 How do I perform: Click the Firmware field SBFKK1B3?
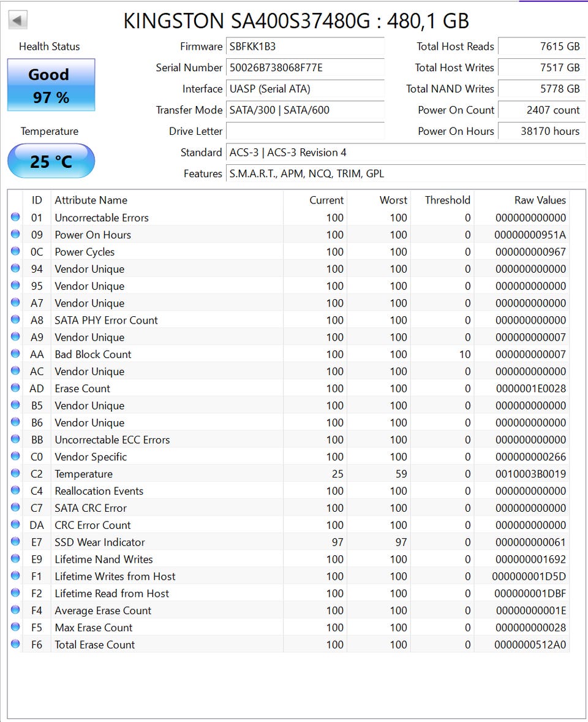[305, 47]
